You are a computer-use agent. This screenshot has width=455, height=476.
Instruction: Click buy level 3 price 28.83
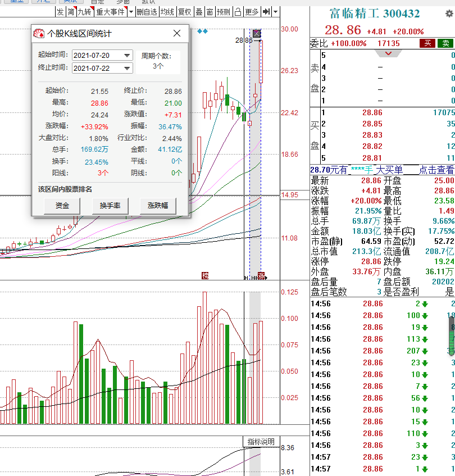[x=372, y=135]
